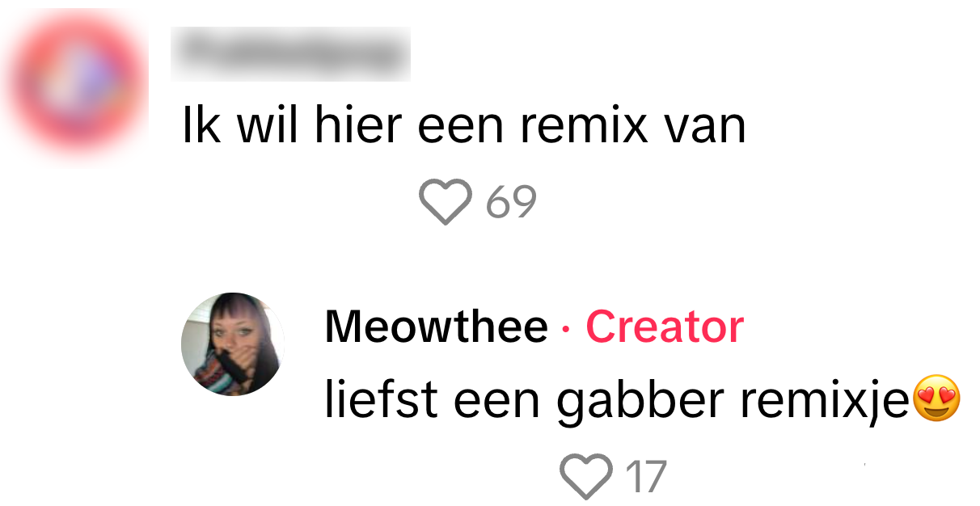This screenshot has height=506, width=980.
Task: Click the pink Creator badge
Action: (665, 327)
